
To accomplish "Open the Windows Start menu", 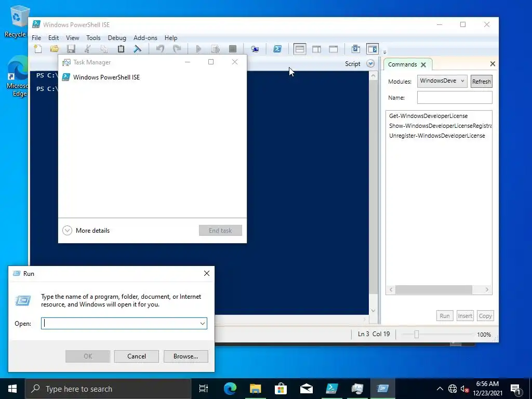I will point(12,389).
